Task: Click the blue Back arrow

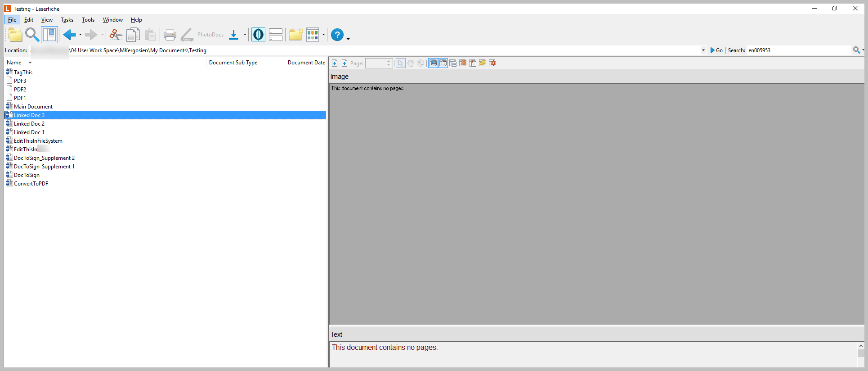Action: point(69,35)
